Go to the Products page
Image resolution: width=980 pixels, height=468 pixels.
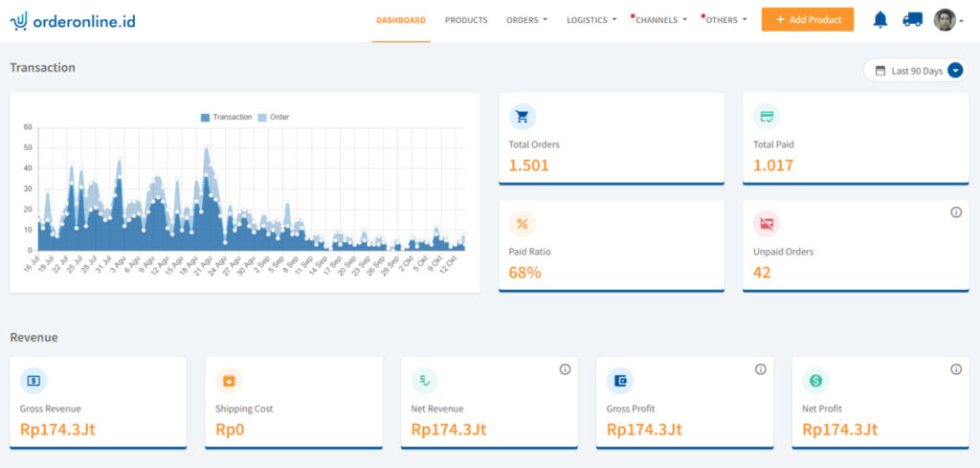466,20
